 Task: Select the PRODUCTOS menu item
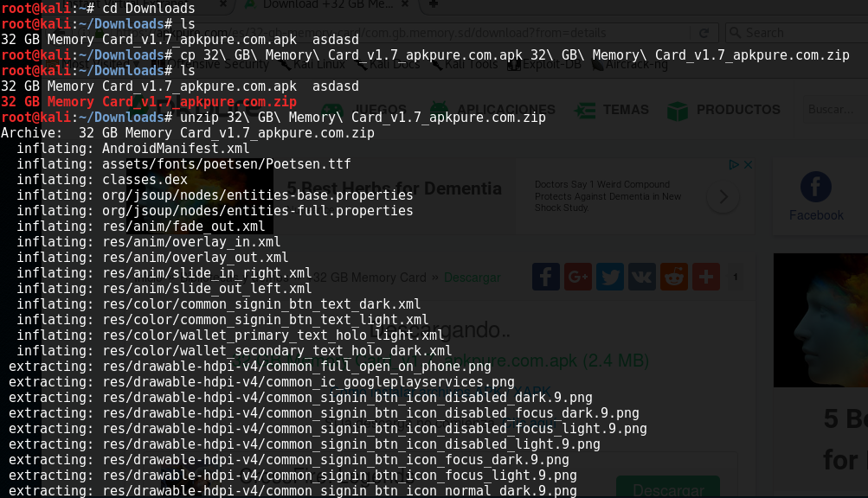(737, 111)
